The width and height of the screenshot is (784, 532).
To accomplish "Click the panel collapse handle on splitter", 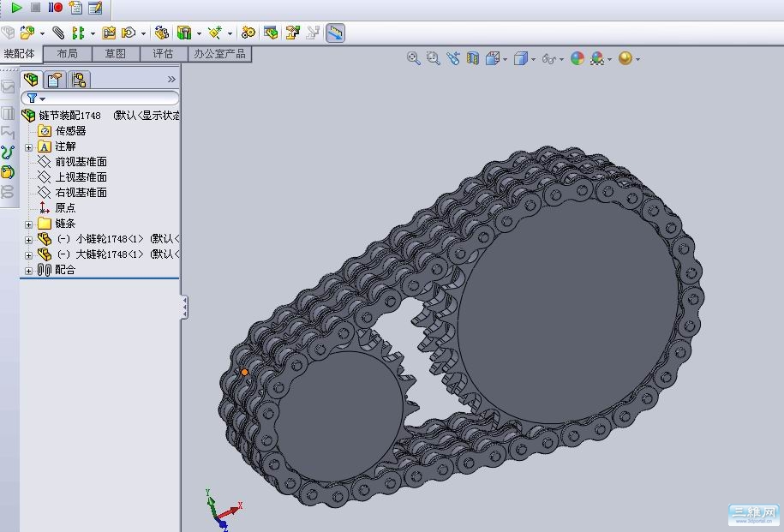I will 184,307.
